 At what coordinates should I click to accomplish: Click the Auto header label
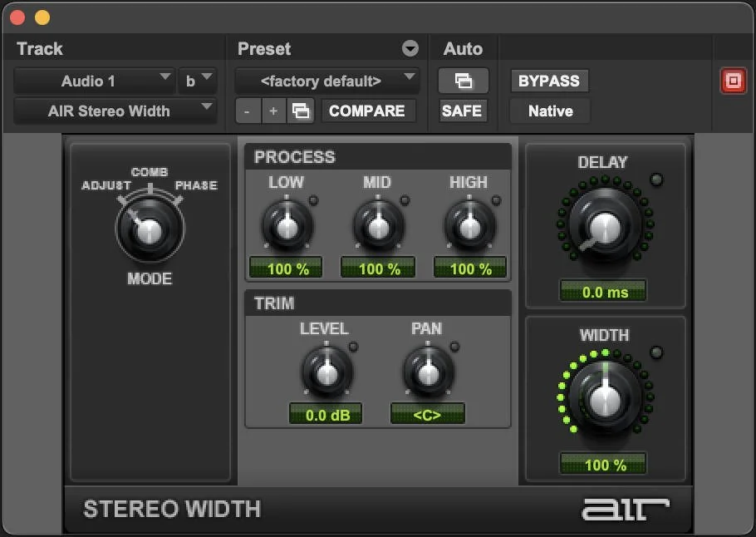pyautogui.click(x=463, y=48)
